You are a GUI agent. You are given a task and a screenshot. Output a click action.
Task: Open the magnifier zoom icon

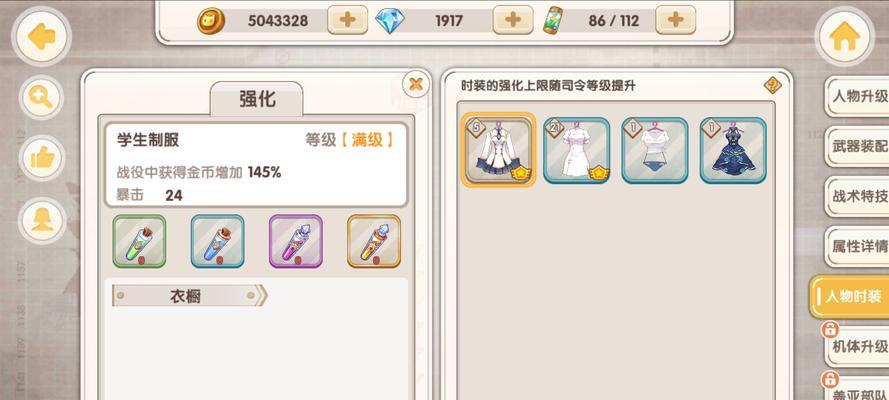coord(42,97)
